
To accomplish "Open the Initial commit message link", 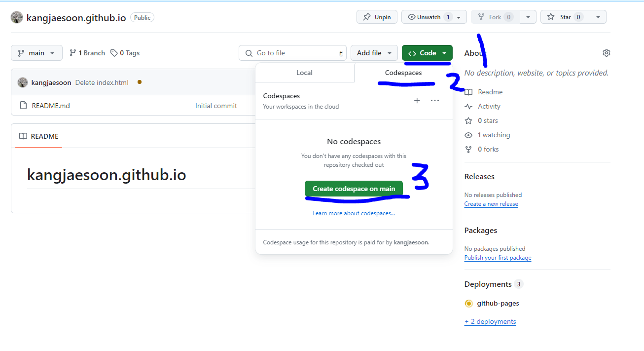I will [216, 106].
